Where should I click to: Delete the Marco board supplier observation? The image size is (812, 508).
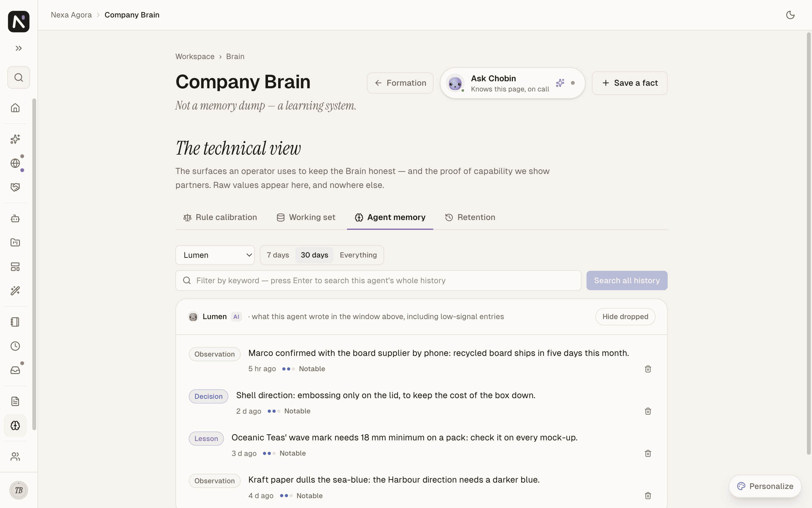648,369
